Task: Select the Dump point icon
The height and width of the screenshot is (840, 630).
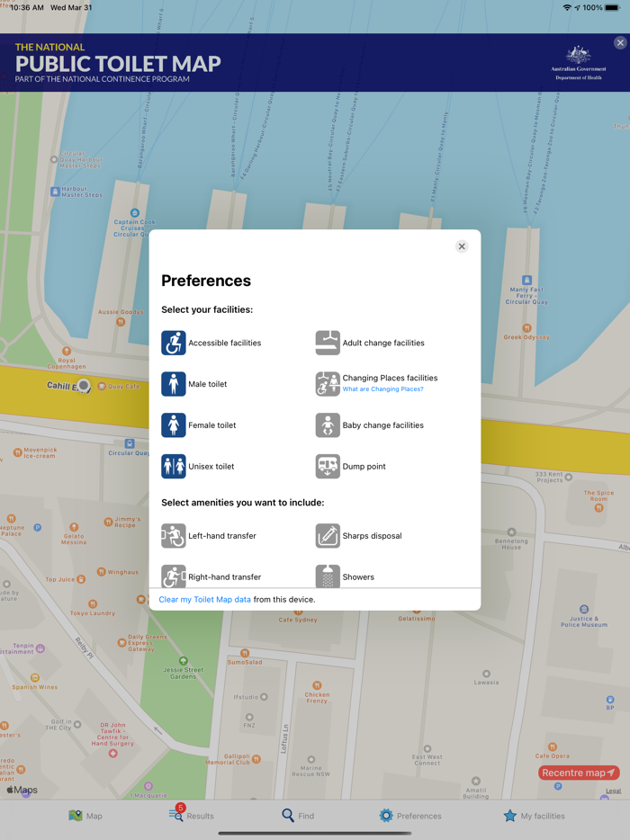Action: pyautogui.click(x=328, y=467)
